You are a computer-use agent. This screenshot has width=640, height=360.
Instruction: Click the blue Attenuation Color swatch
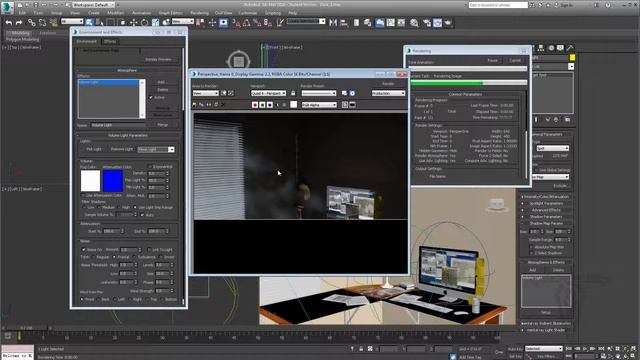point(113,180)
